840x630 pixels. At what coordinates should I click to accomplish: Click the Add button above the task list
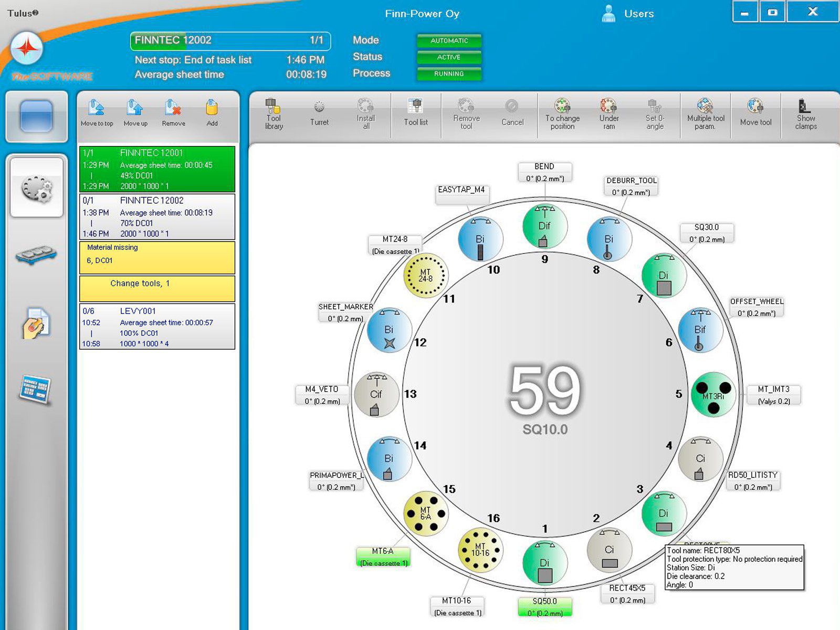pos(212,112)
